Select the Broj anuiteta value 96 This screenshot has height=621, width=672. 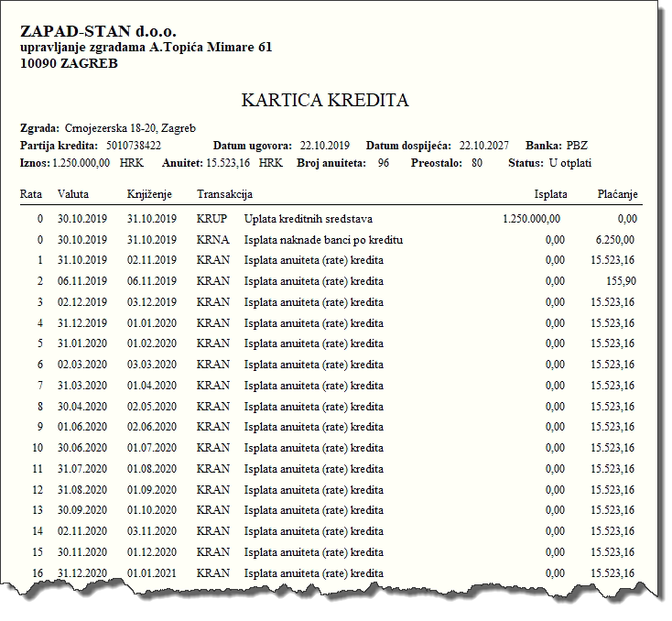click(384, 163)
